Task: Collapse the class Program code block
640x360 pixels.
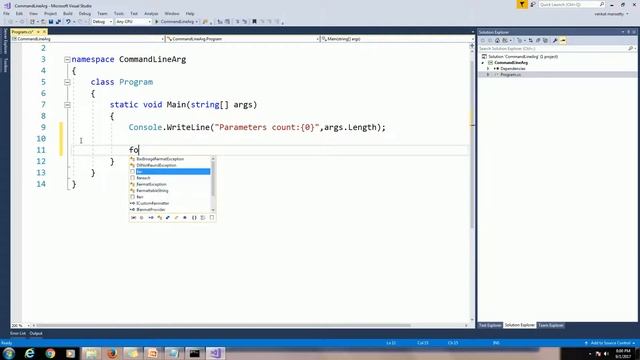Action: tap(67, 82)
